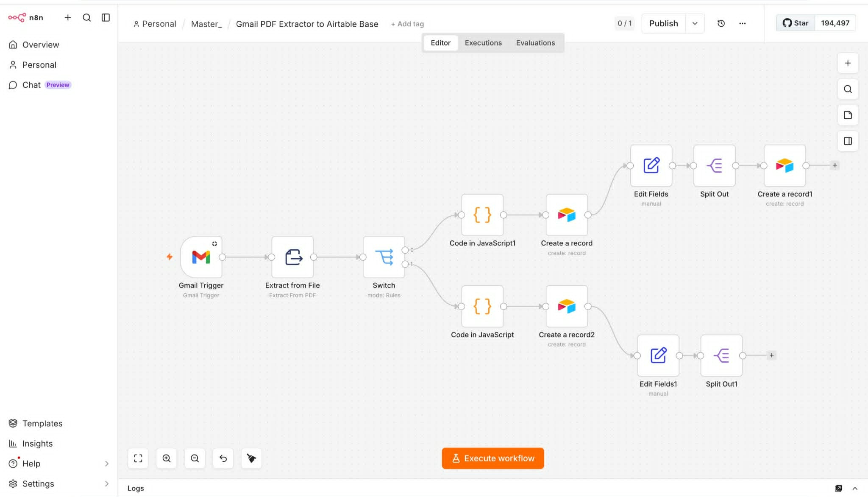This screenshot has height=497, width=868.
Task: Expand the Logs panel chevron
Action: [x=855, y=489]
